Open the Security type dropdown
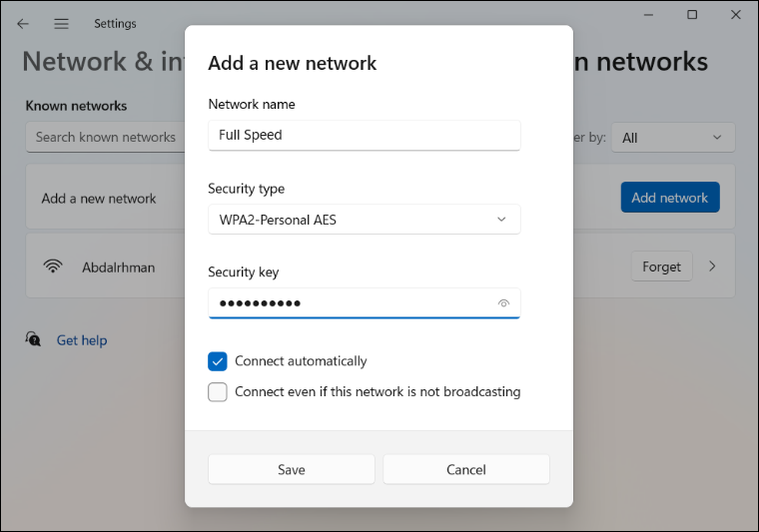Screen dimensions: 759x532 [364, 220]
